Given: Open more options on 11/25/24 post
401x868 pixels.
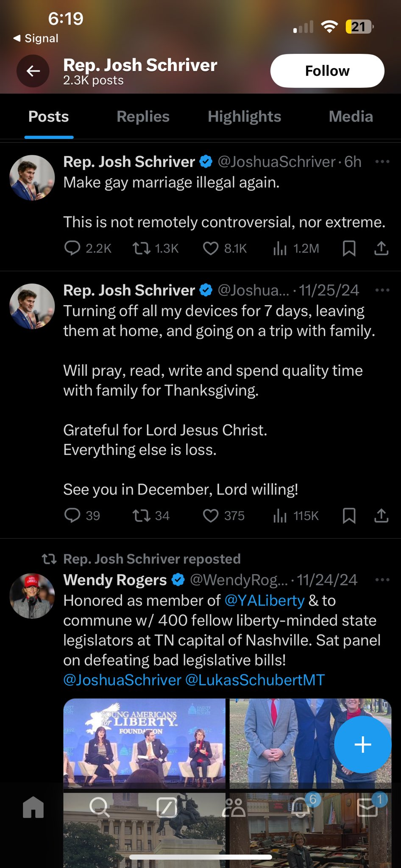Looking at the screenshot, I should (x=382, y=290).
